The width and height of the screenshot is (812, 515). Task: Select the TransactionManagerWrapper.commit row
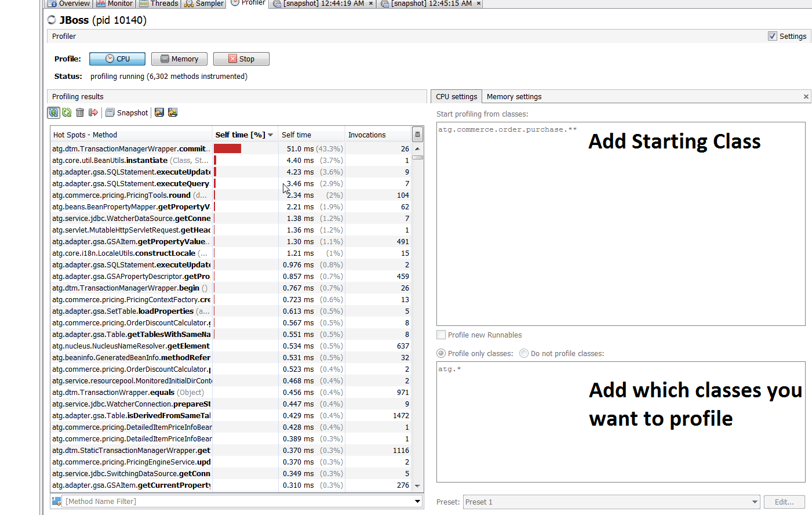[231, 148]
